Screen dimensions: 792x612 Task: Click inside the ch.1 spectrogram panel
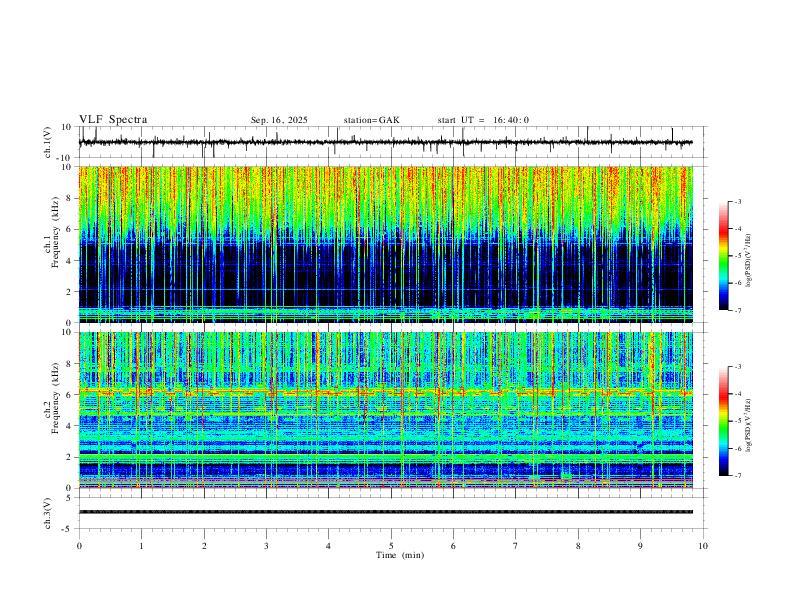pos(385,244)
